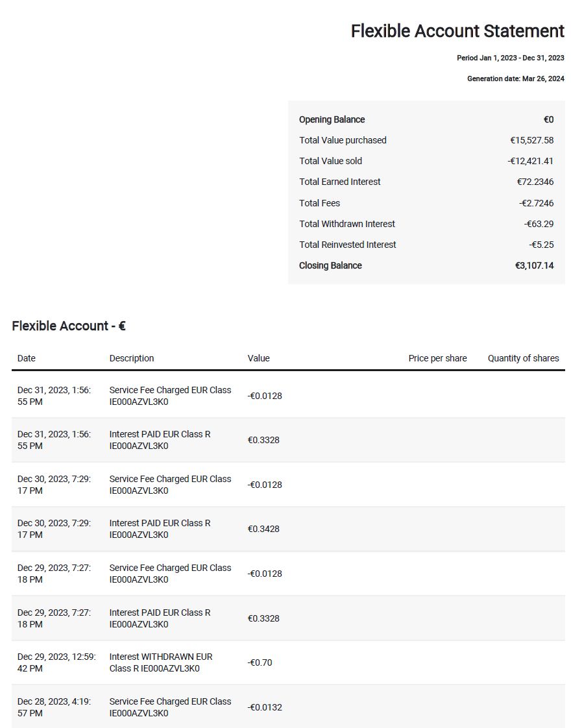The width and height of the screenshot is (571, 728).
Task: Click the Date column header
Action: click(27, 358)
